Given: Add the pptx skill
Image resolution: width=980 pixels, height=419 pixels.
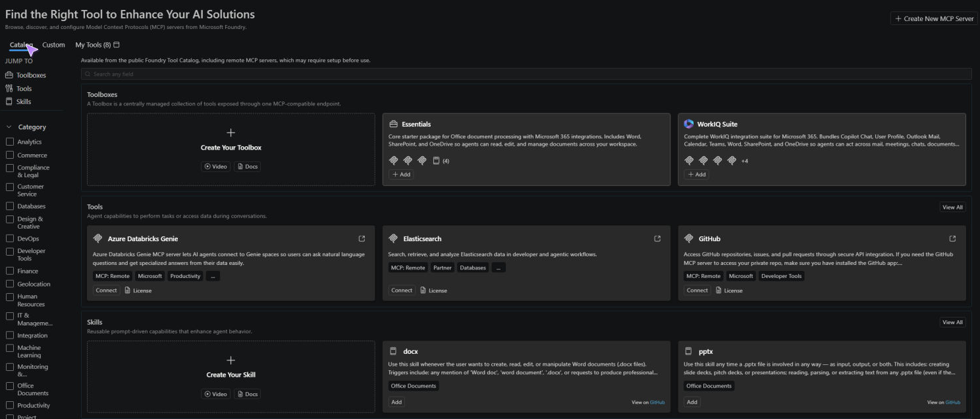Looking at the screenshot, I should 692,402.
